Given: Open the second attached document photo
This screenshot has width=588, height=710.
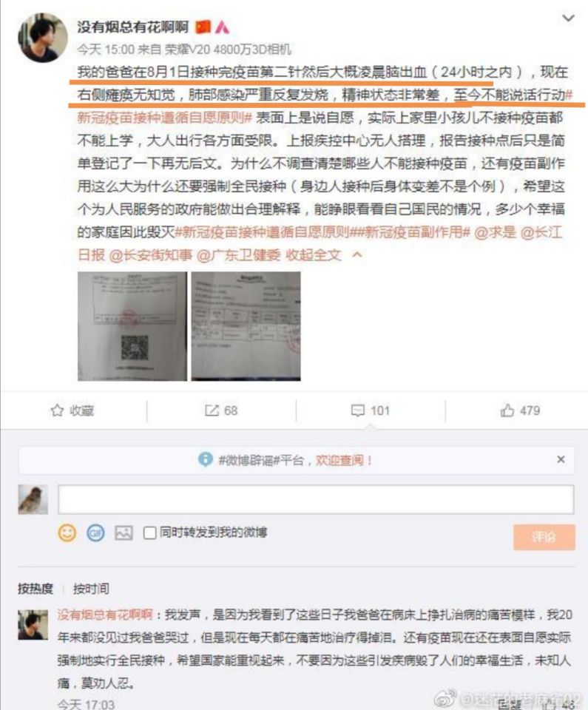Looking at the screenshot, I should point(246,326).
